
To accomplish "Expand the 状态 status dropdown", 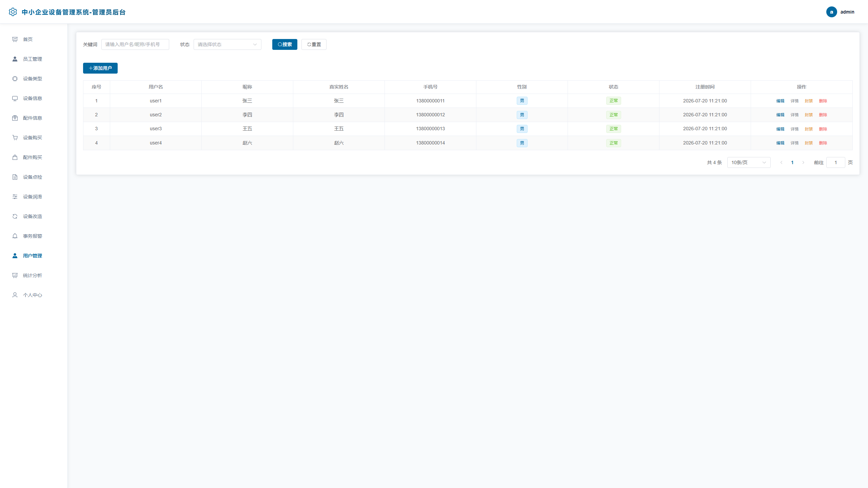I will pos(227,44).
